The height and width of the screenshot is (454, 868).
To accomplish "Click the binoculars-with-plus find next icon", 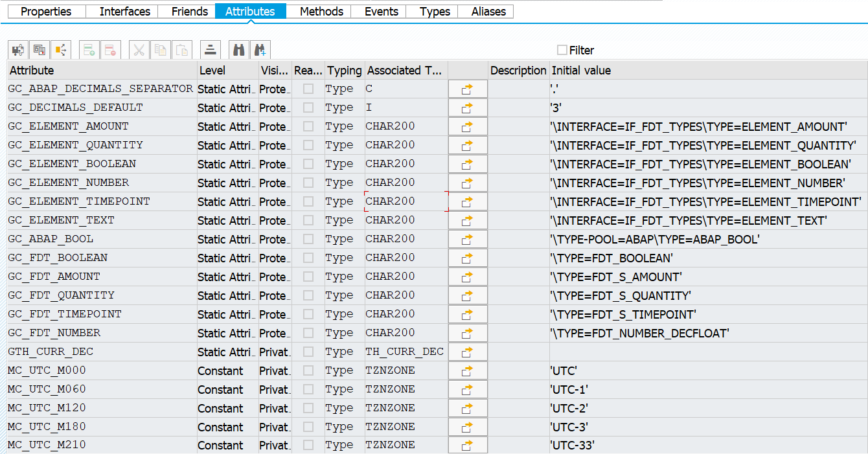I will [x=260, y=50].
